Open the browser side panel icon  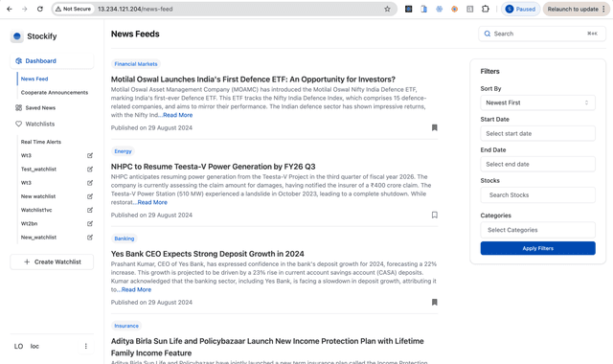(470, 9)
